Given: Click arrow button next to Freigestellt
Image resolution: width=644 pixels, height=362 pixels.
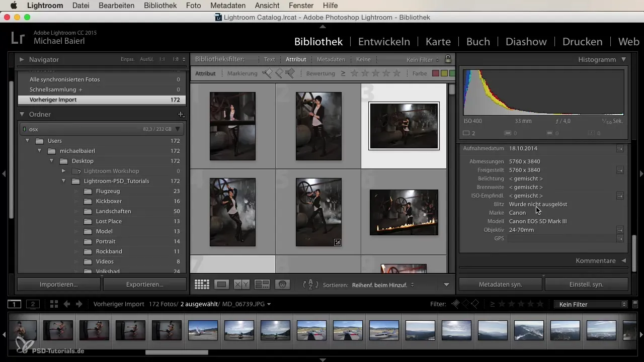Looking at the screenshot, I should [620, 170].
